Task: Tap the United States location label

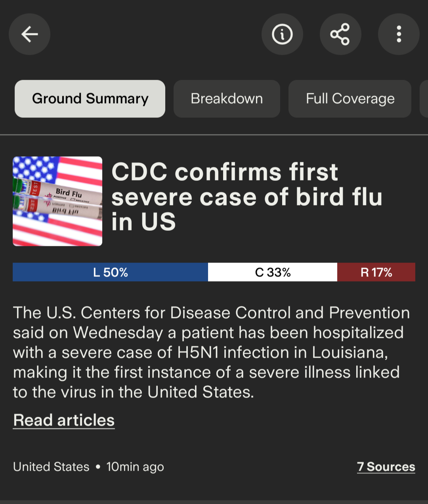Action: point(51,467)
